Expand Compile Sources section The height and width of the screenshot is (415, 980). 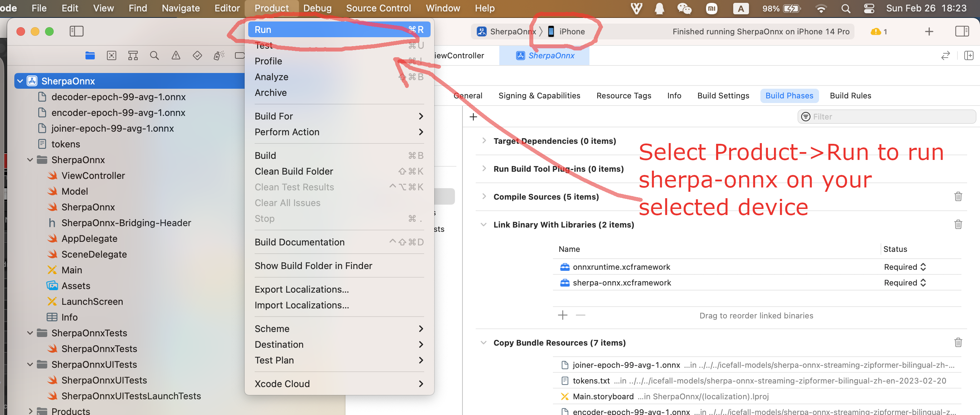484,196
